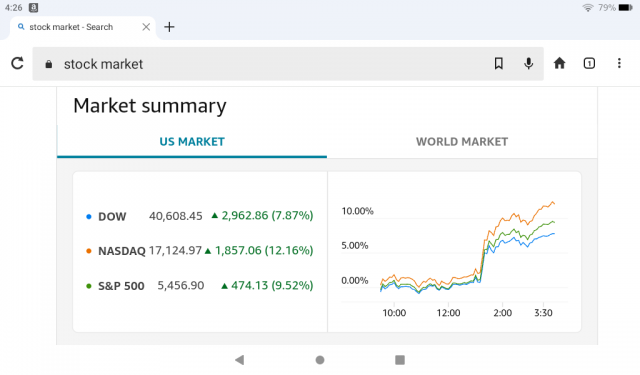Screen dimensions: 640x375
Task: Switch to the WORLD MARKET tab
Action: coord(462,142)
